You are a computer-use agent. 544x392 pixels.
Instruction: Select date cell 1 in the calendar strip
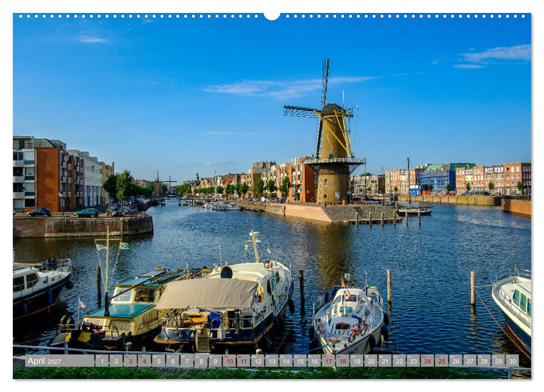[102, 361]
